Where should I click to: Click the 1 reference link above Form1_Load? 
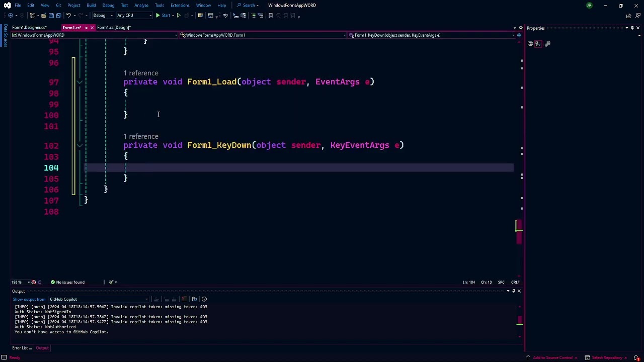[141, 73]
